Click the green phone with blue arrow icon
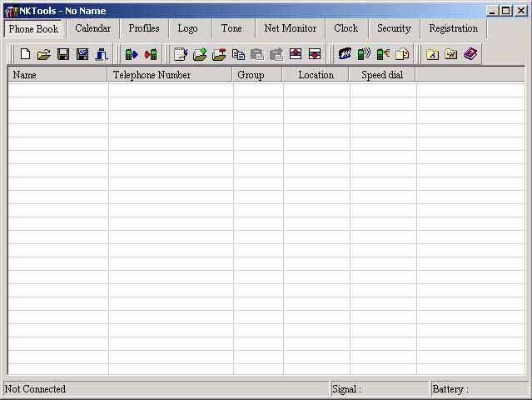The height and width of the screenshot is (400, 532). [x=132, y=54]
